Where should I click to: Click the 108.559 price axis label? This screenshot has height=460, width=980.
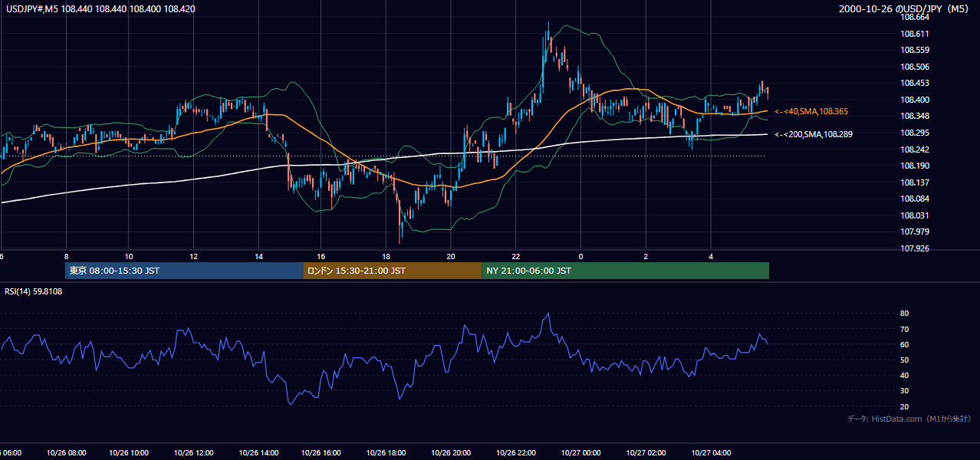[916, 50]
